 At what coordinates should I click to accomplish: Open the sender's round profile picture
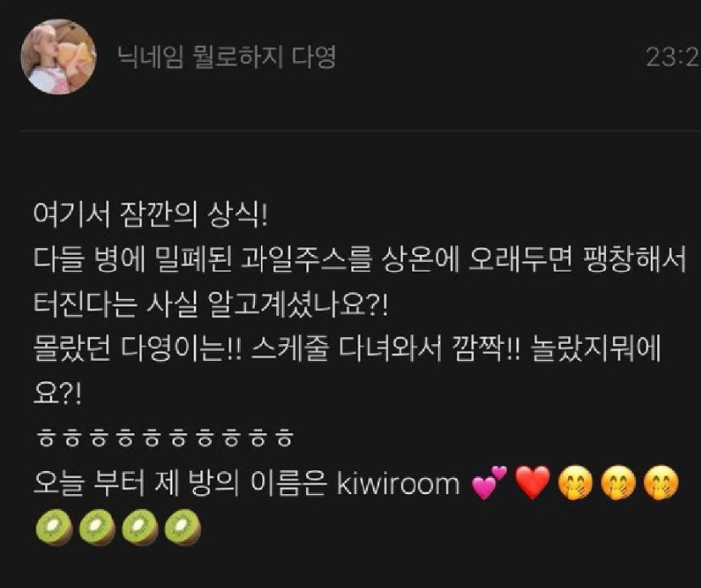[58, 57]
